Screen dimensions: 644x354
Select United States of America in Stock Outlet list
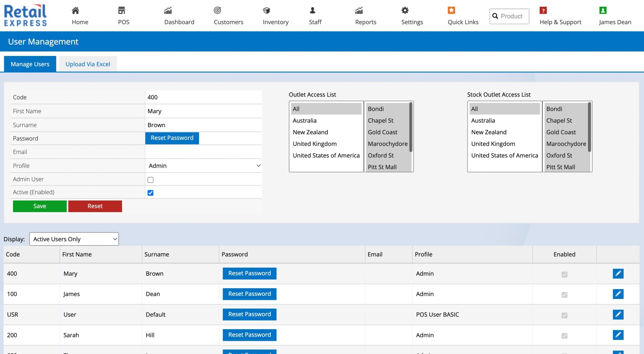tap(505, 155)
